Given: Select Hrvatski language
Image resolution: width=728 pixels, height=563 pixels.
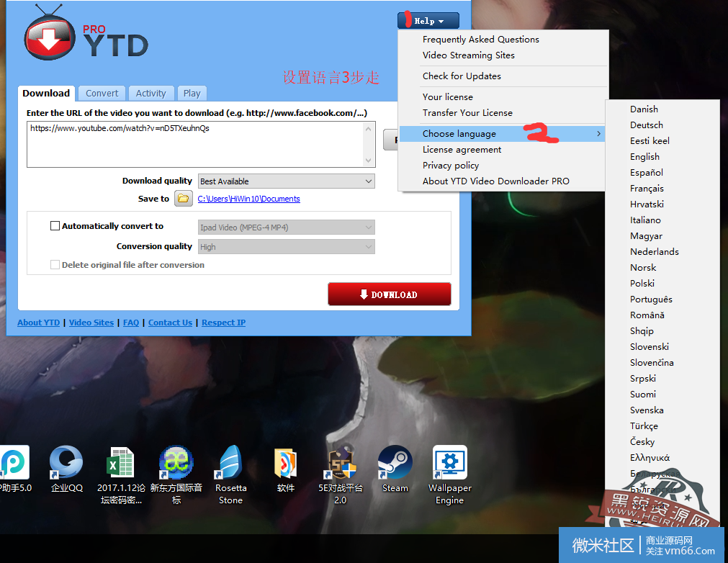Looking at the screenshot, I should [647, 204].
